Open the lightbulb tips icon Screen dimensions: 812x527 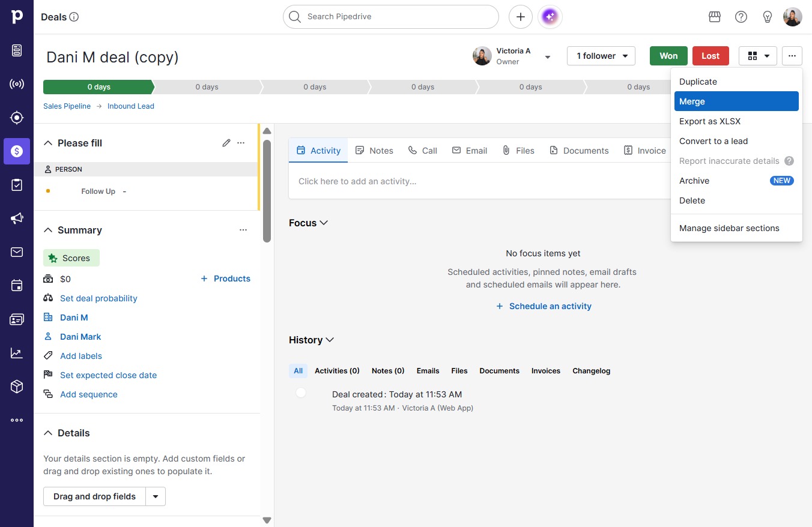point(768,17)
